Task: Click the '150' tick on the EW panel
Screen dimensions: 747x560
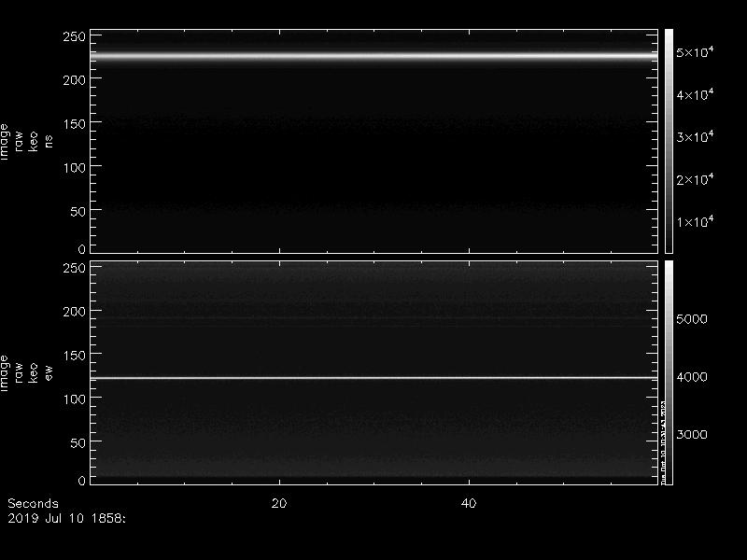Action: (x=75, y=356)
